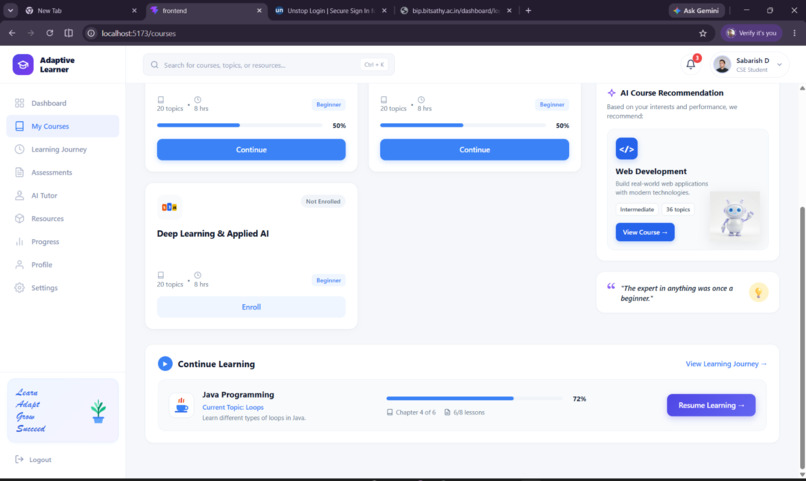Open browser three-dot menu
This screenshot has width=806, height=481.
click(794, 33)
